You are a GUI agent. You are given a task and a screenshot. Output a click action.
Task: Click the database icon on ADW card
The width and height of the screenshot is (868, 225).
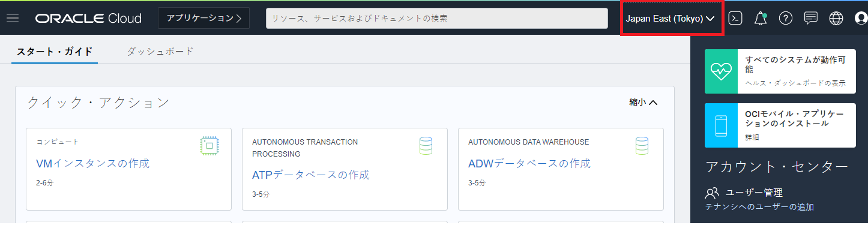[x=642, y=146]
